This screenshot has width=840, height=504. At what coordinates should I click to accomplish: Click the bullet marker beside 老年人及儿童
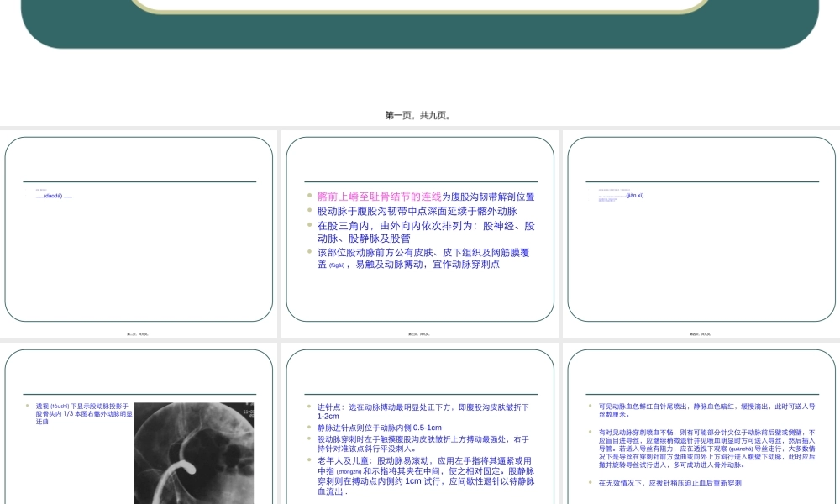coord(307,458)
